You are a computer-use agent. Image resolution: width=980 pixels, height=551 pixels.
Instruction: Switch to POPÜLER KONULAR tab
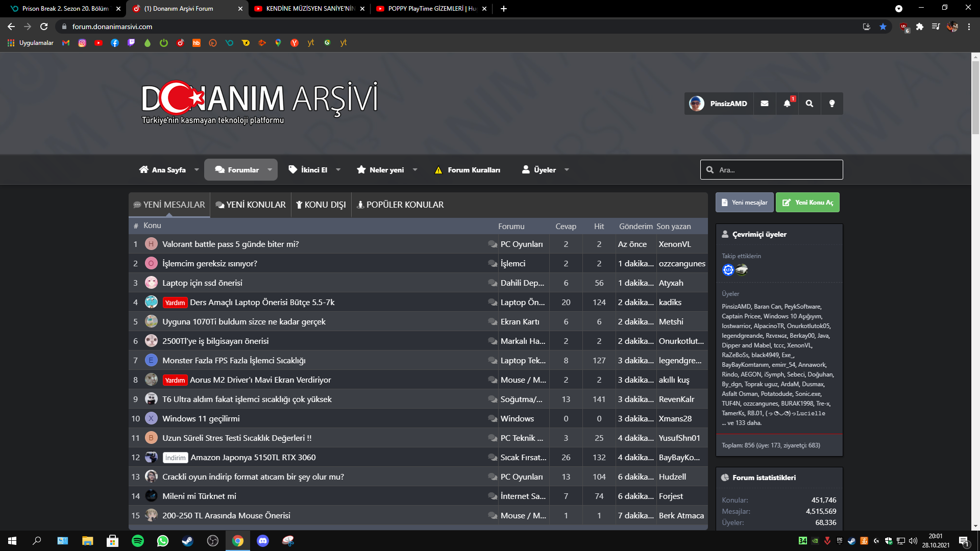click(x=400, y=205)
